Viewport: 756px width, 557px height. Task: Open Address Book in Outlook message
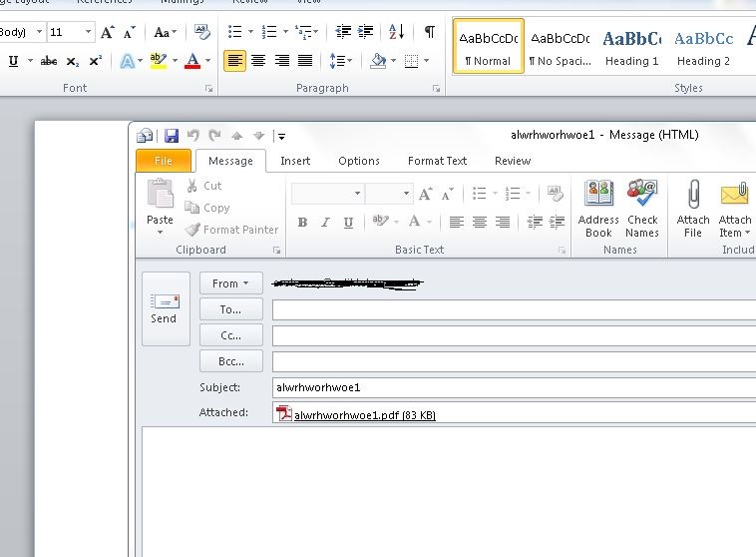(598, 209)
